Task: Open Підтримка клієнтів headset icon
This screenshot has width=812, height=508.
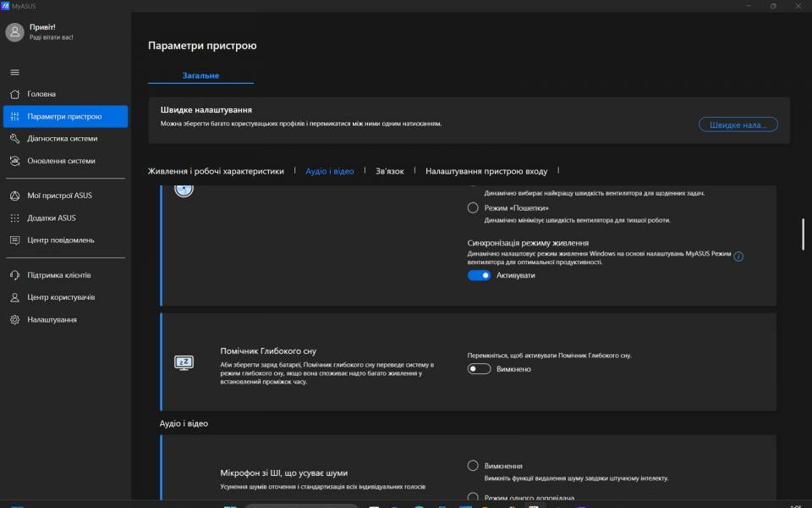Action: (x=14, y=274)
